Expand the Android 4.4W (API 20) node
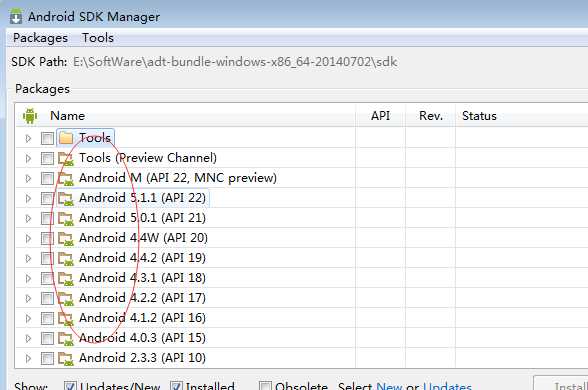 tap(28, 238)
